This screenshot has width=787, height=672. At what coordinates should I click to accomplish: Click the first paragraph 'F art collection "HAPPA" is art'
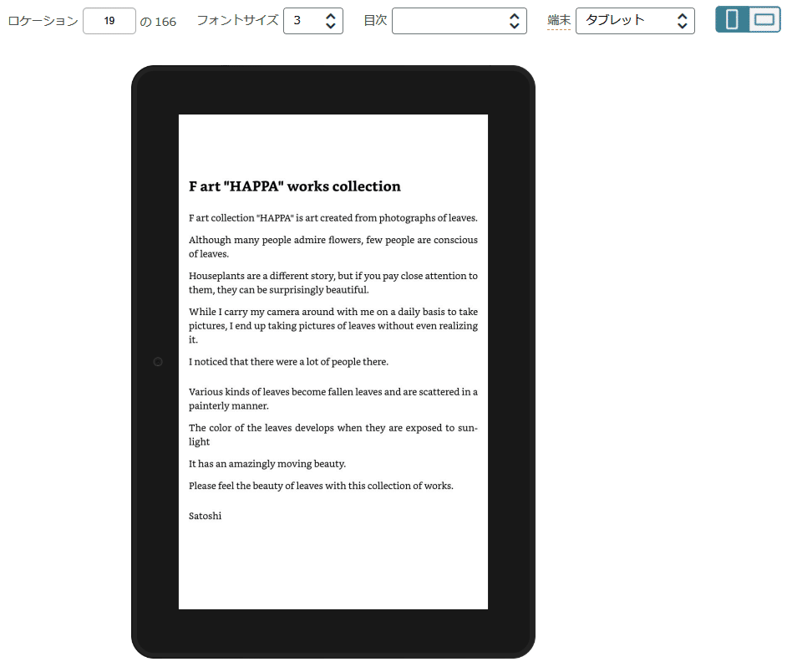point(333,218)
